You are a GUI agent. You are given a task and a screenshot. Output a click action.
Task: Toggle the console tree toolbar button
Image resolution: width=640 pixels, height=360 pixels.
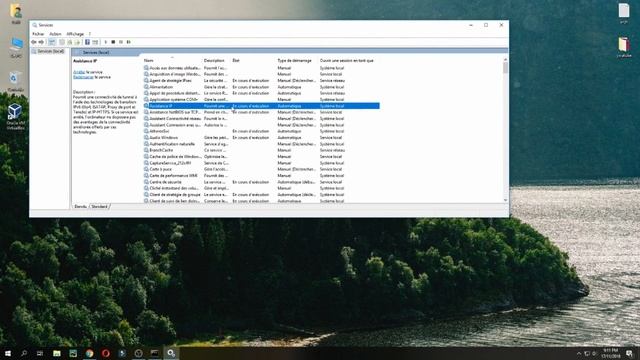click(x=52, y=42)
